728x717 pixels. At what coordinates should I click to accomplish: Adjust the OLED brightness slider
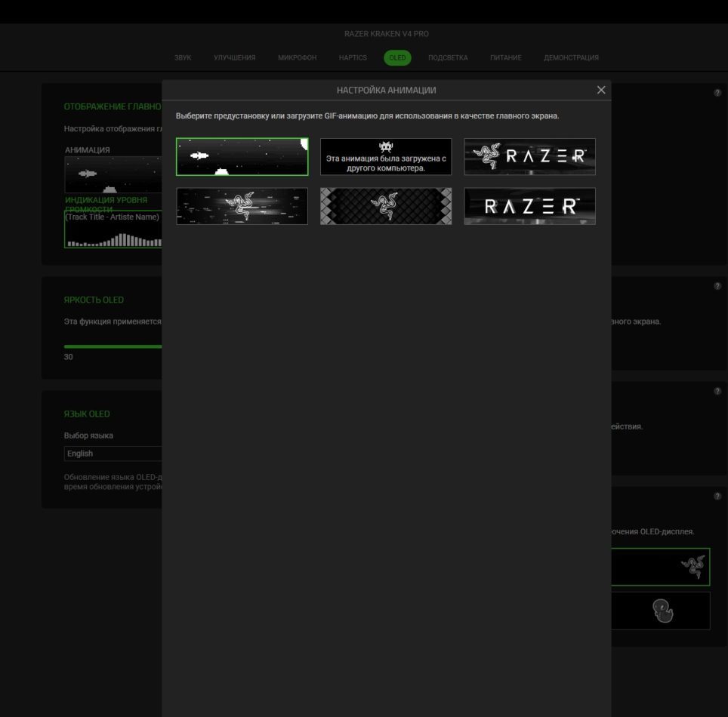(113, 346)
